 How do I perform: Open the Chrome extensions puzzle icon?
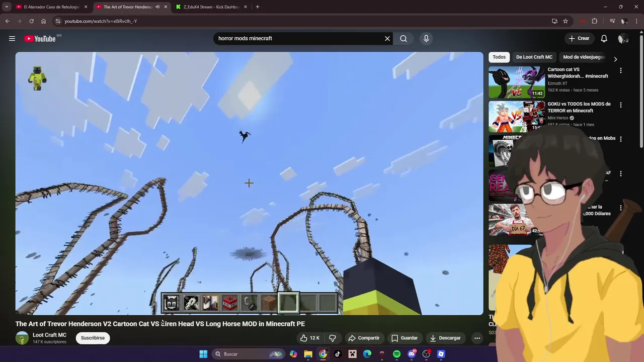click(595, 21)
